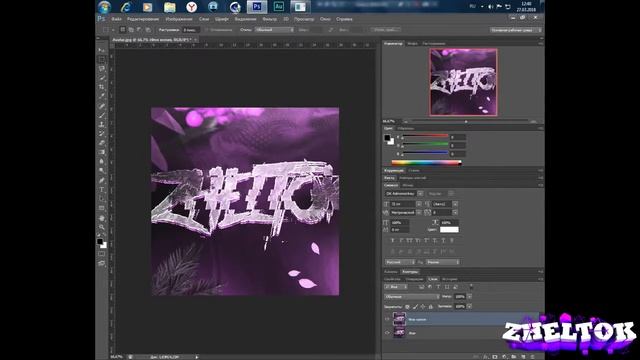Open the workspace switcher dropdown
640x360 pixels.
[x=516, y=30]
